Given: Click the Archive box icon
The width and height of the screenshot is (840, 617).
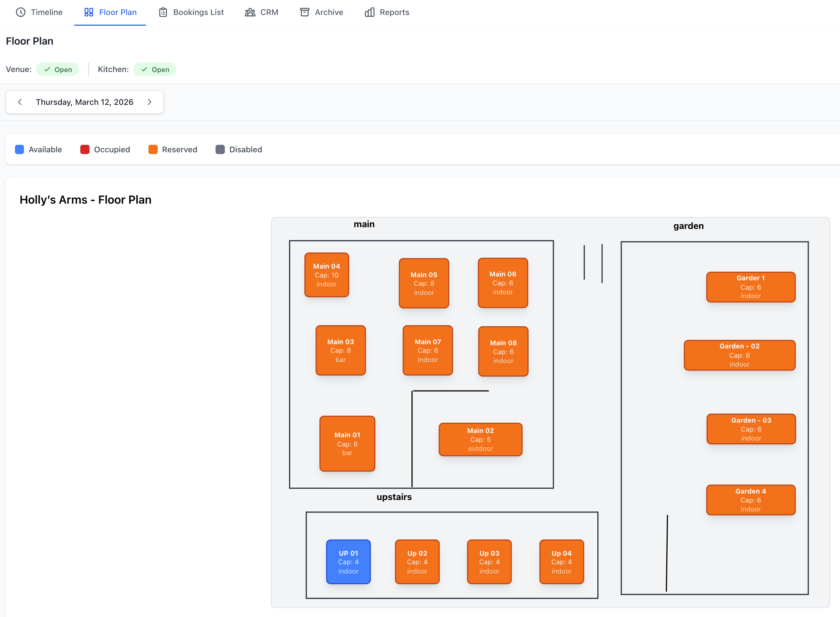Looking at the screenshot, I should pyautogui.click(x=304, y=12).
